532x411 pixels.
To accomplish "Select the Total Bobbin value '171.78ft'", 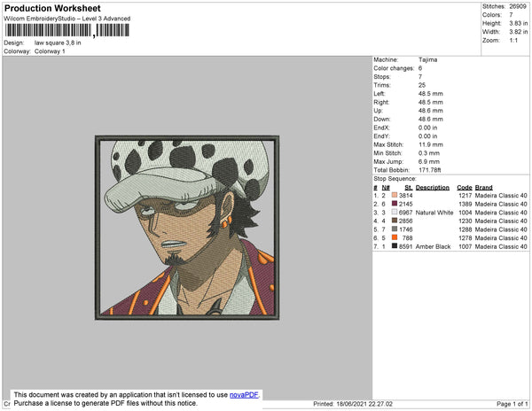I will [429, 170].
